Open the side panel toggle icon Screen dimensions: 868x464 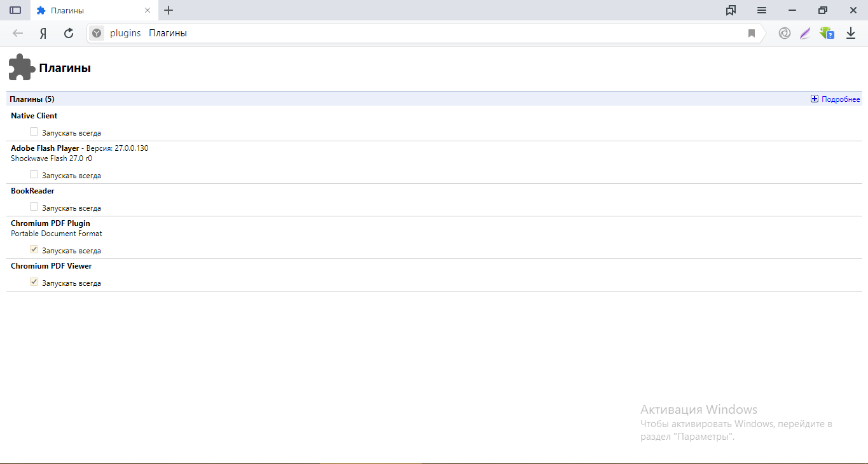tap(15, 10)
